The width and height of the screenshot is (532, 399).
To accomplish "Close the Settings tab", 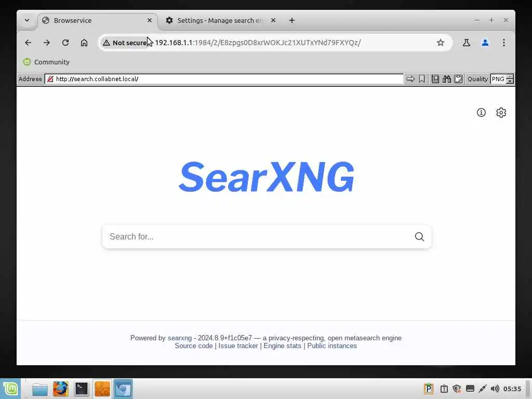I will coord(273,20).
